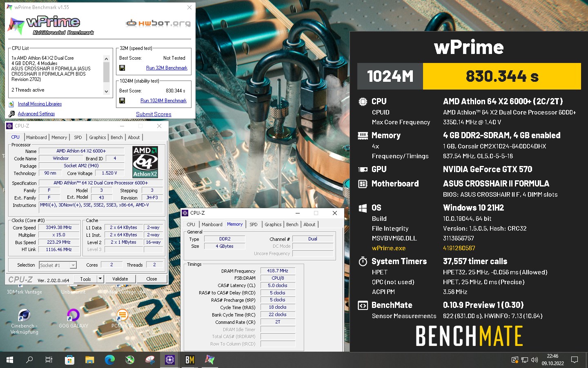588x368 pixels.
Task: Click the Core Speed 3349.38 MHz value
Action: point(59,227)
